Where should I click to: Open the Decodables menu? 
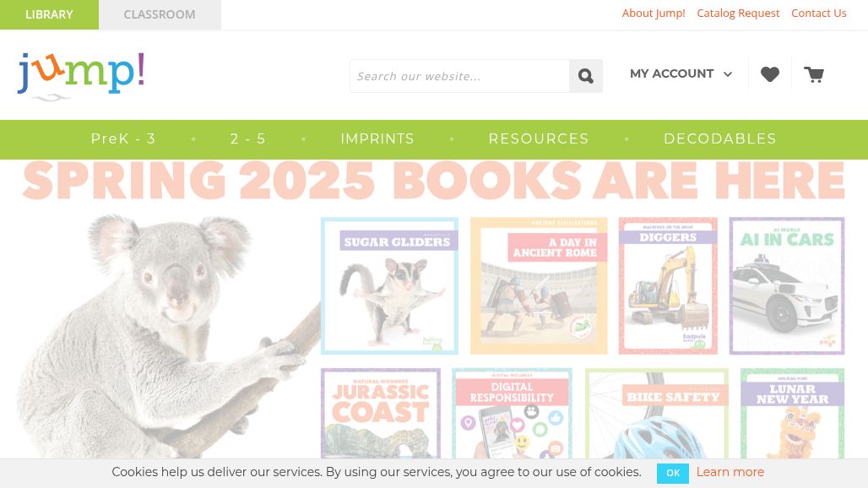click(720, 138)
